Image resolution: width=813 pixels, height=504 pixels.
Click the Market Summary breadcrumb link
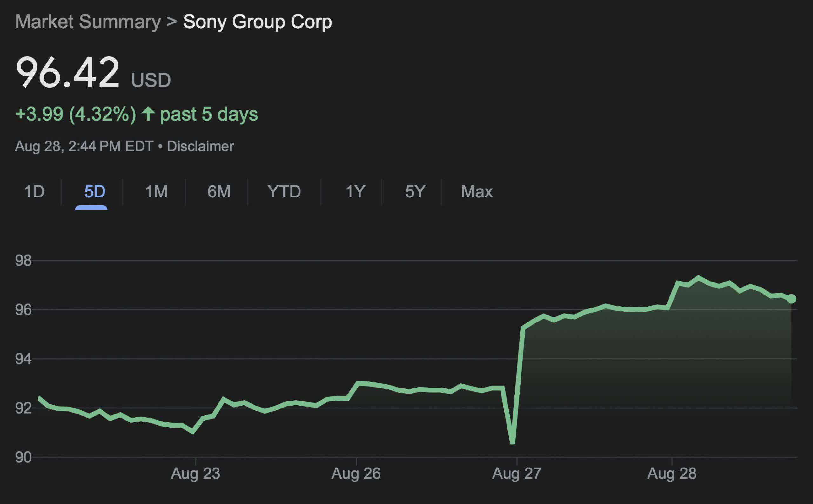pos(88,22)
